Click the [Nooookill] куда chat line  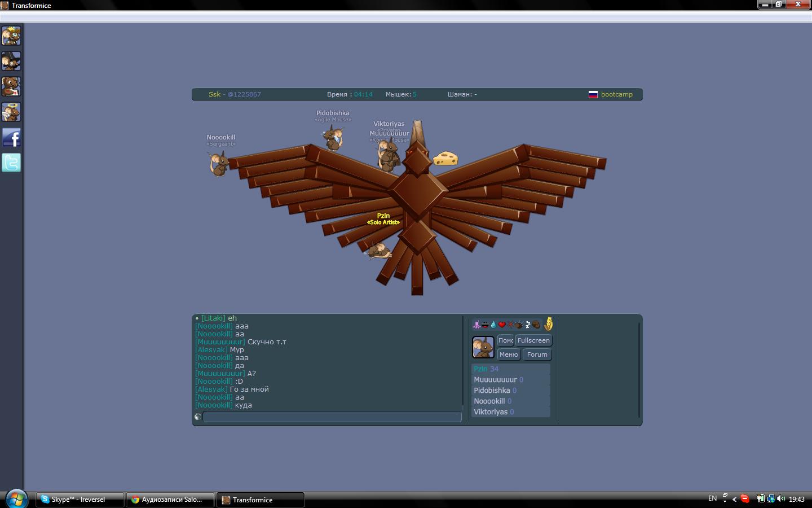point(223,405)
